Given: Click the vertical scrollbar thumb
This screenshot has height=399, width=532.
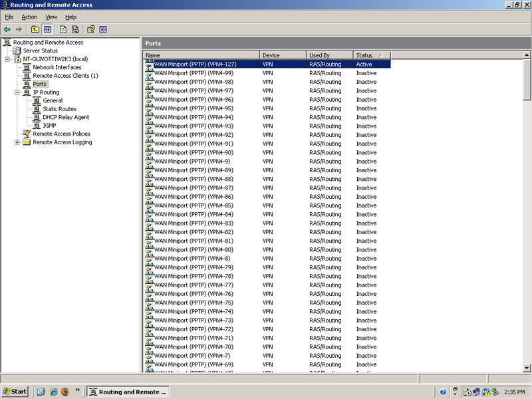Looking at the screenshot, I should tap(527, 79).
